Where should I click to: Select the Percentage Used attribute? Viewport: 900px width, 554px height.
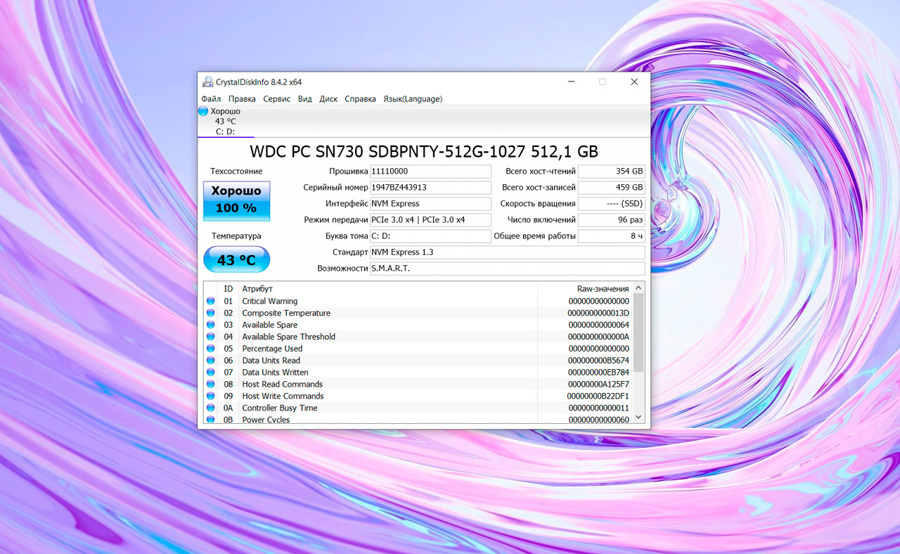tap(418, 348)
